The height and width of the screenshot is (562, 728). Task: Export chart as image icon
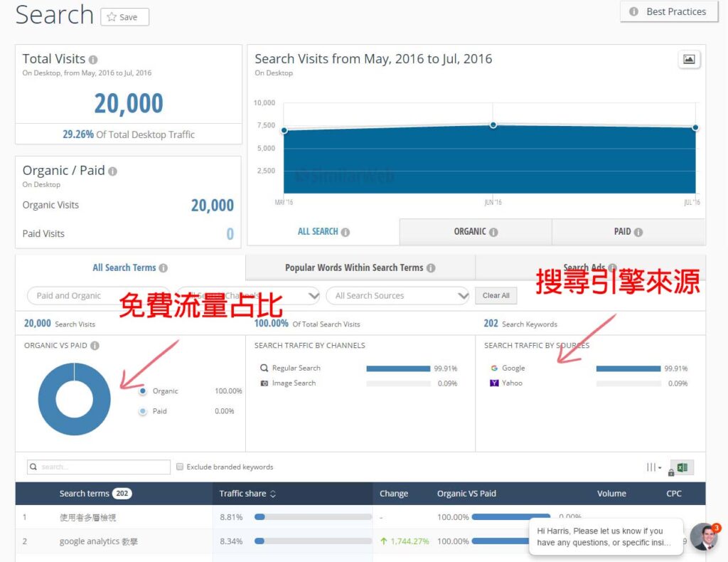click(x=689, y=60)
